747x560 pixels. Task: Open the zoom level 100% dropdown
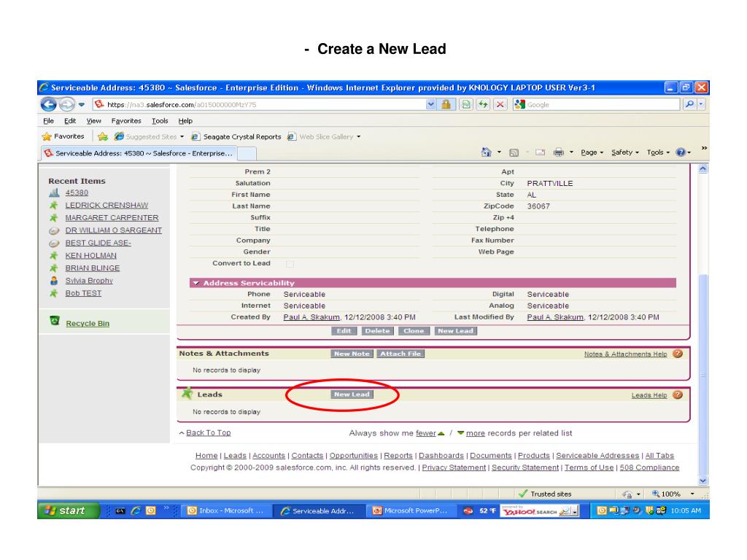[x=692, y=494]
